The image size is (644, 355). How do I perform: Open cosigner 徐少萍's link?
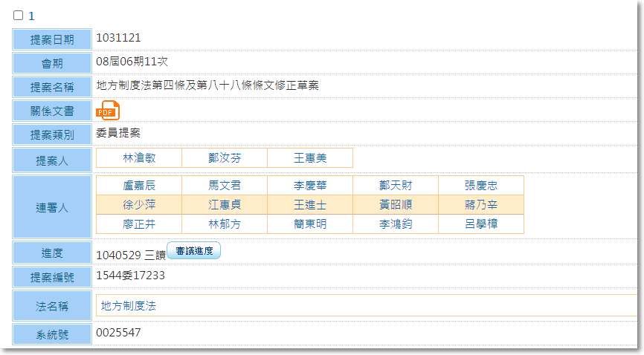[139, 205]
